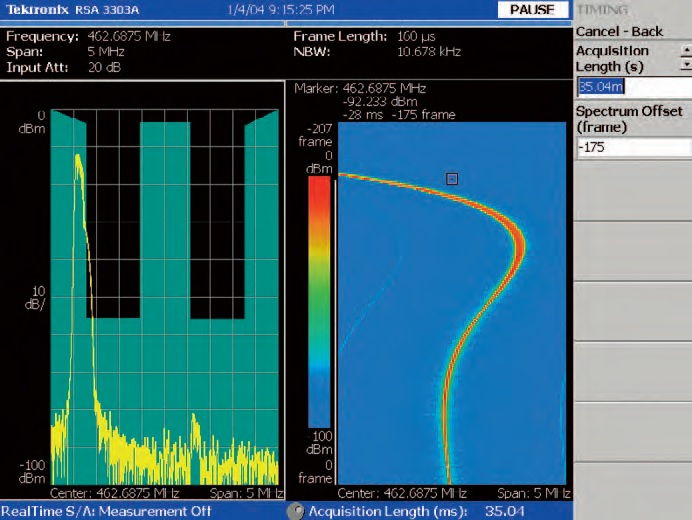Screen dimensions: 692x520
Task: Click the yellow spectrum trace peak
Action: [x=76, y=158]
